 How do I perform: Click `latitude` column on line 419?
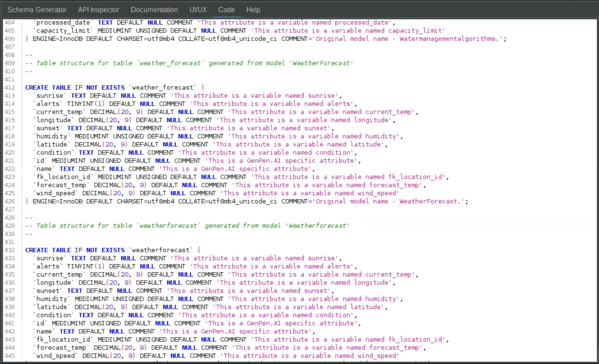point(52,144)
